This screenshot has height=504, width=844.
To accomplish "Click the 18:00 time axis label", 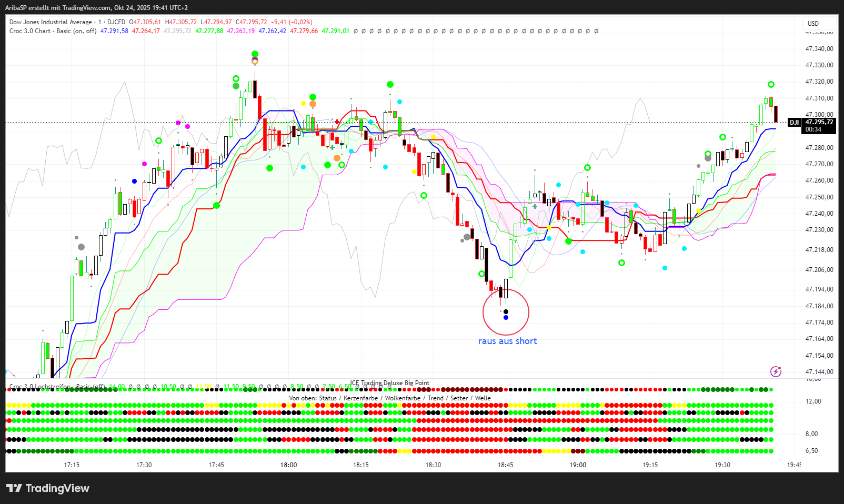I will pos(288,465).
